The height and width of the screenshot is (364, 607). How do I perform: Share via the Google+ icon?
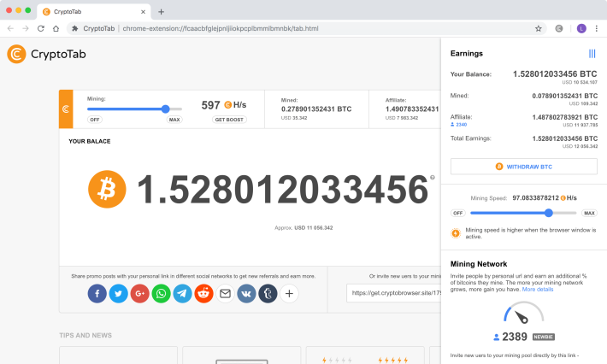pos(139,294)
